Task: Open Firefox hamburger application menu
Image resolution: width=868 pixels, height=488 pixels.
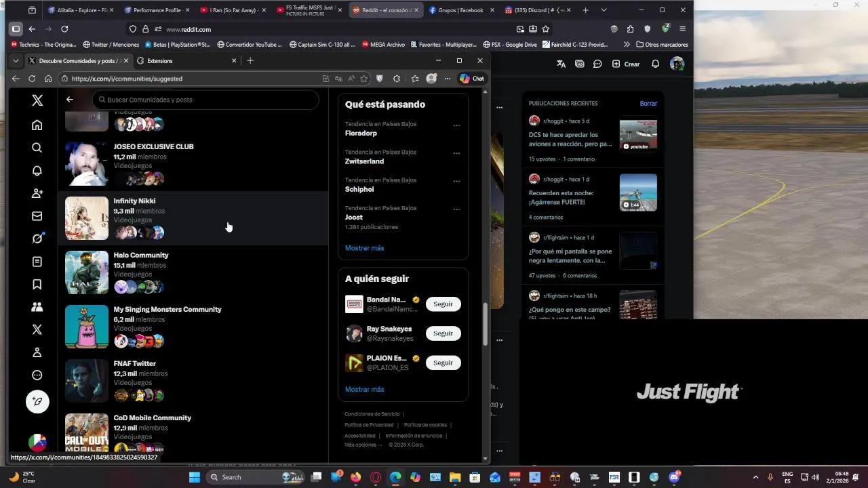Action: [x=682, y=29]
